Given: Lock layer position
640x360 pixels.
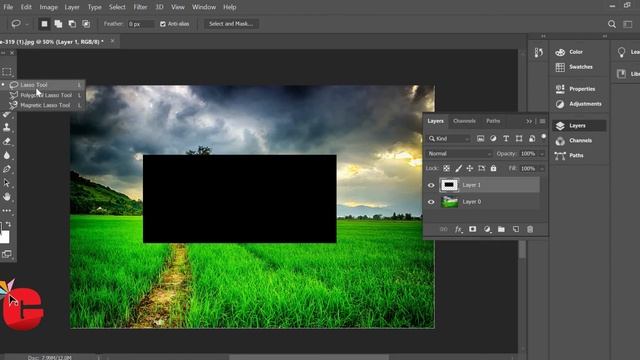Looking at the screenshot, I should (x=470, y=168).
